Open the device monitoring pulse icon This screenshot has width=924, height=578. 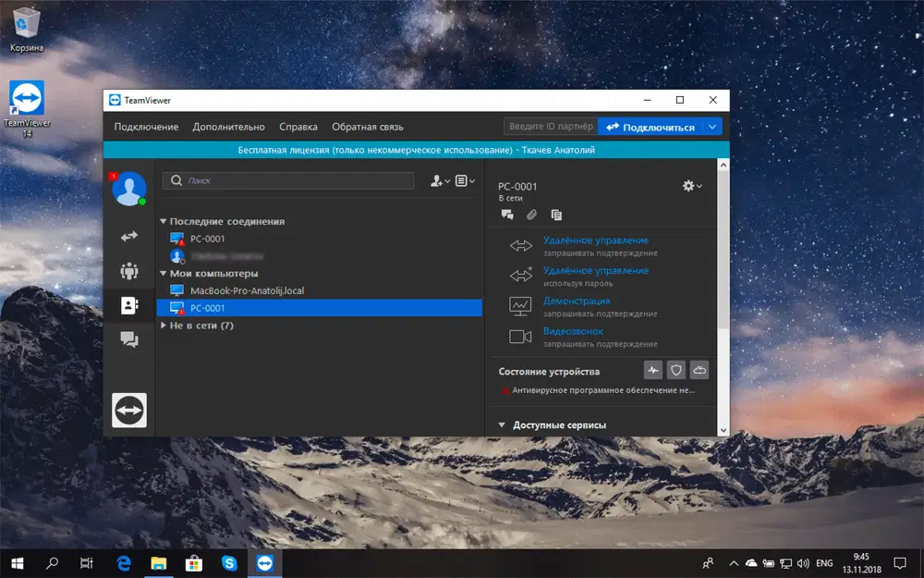point(653,371)
